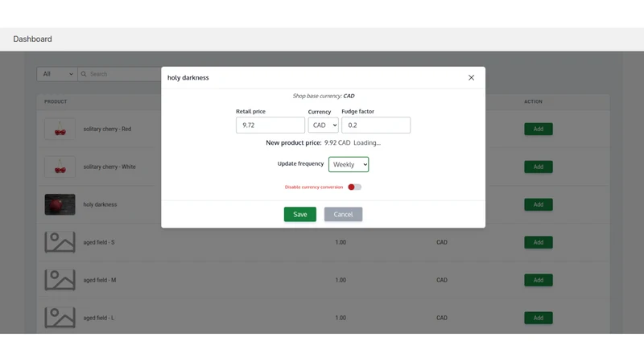Close the holy darkness dialog
This screenshot has width=644, height=362.
tap(471, 77)
